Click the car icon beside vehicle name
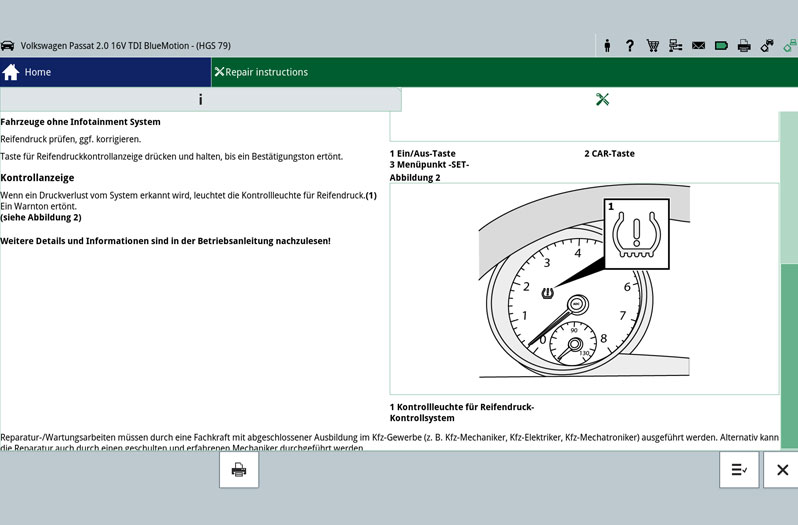798x525 pixels. pyautogui.click(x=8, y=46)
